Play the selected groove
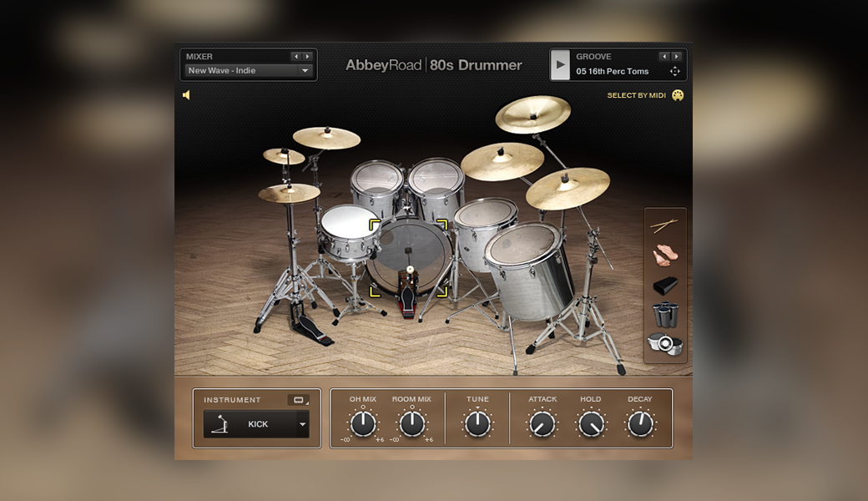The width and height of the screenshot is (868, 501). click(560, 64)
